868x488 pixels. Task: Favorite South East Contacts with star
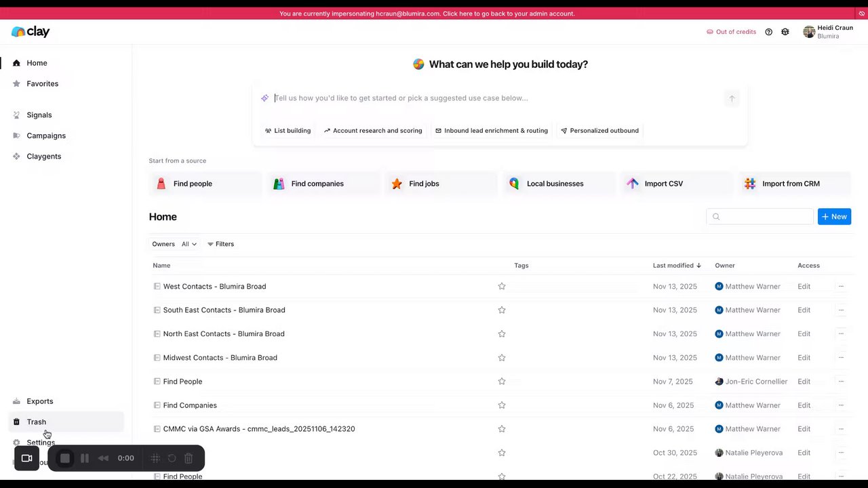pos(502,310)
